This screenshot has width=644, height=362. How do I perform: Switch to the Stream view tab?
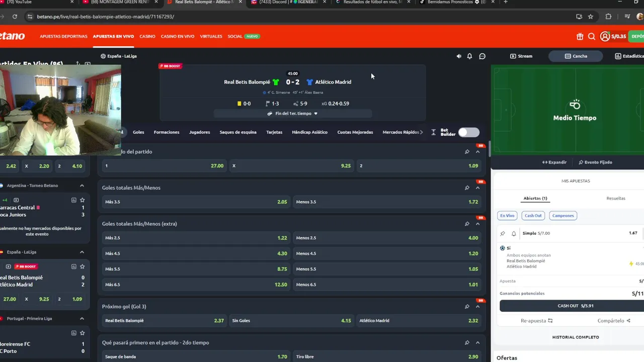tap(521, 56)
